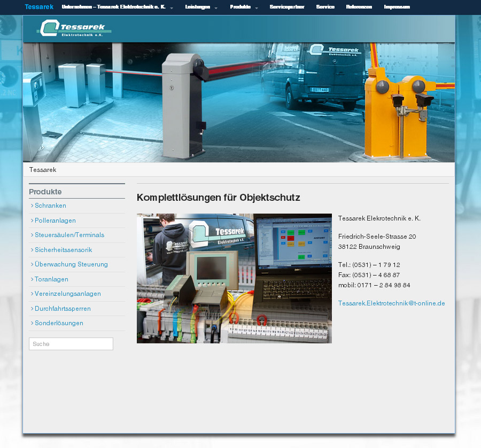This screenshot has width=481, height=448.
Task: Focus the Suche search field
Action: (x=71, y=344)
